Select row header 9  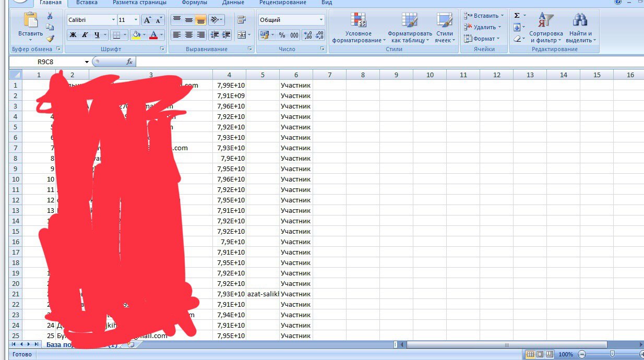(x=16, y=169)
